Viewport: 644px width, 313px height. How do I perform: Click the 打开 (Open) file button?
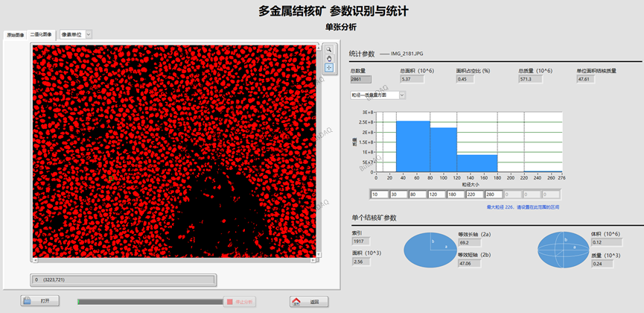click(37, 301)
